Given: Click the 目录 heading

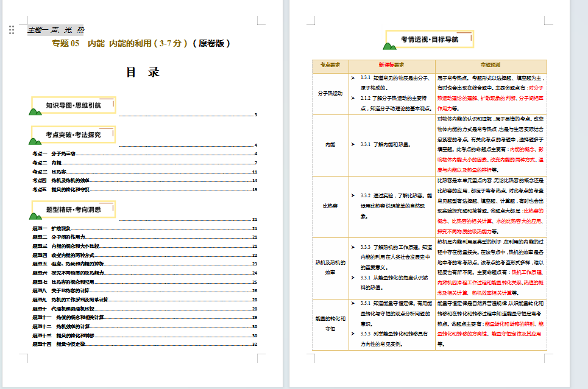Looking at the screenshot, I should tap(143, 72).
